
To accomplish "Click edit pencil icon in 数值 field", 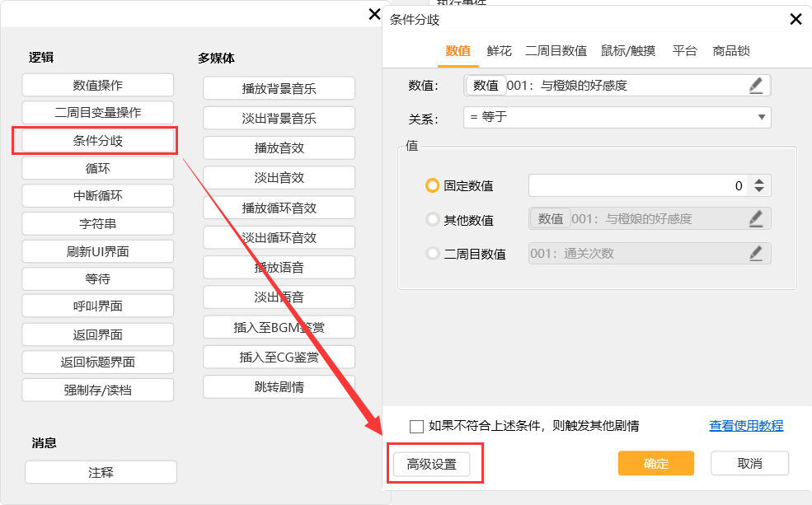I will tap(756, 86).
